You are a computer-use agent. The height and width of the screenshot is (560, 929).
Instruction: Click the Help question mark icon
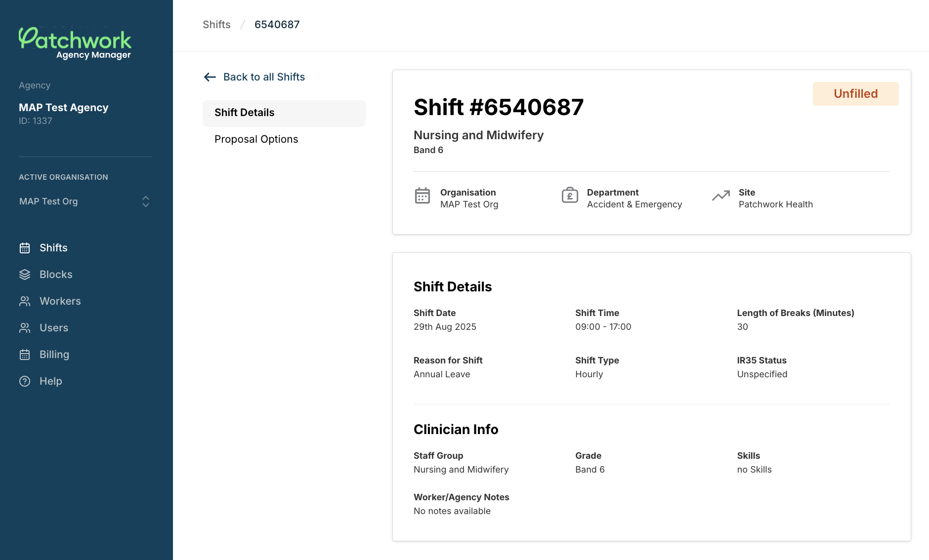tap(25, 381)
